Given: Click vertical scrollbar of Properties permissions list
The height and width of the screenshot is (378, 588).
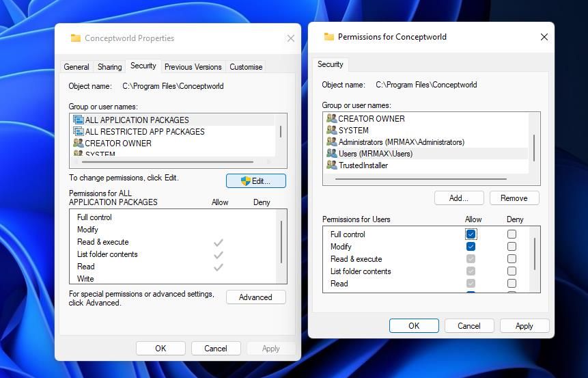Looking at the screenshot, I should pos(281,242).
